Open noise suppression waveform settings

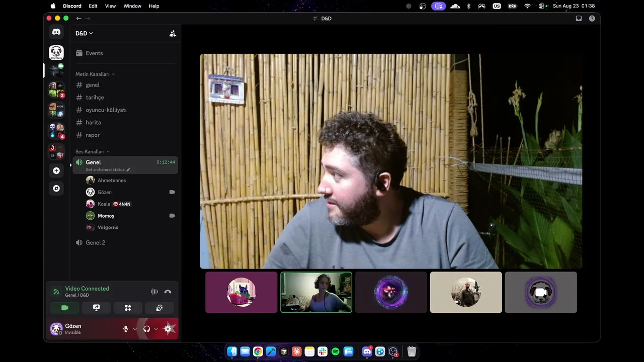(154, 292)
